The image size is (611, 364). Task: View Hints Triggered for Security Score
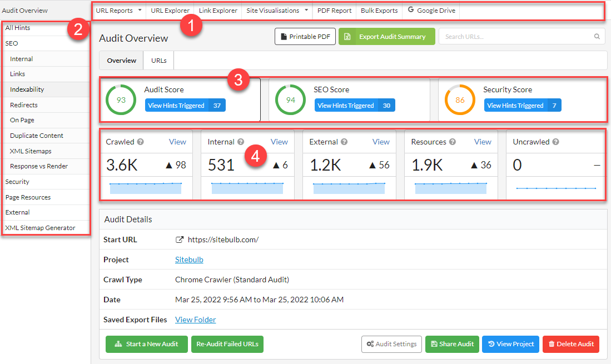[523, 106]
